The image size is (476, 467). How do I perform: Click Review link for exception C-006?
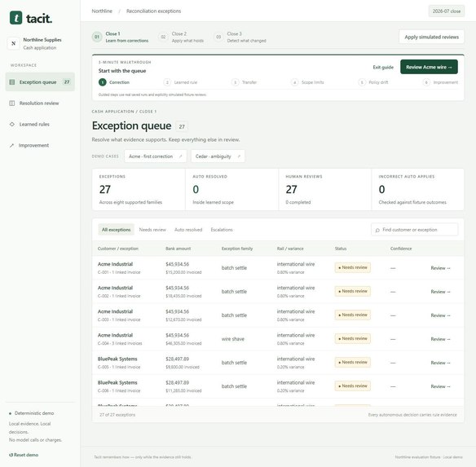[x=440, y=386]
